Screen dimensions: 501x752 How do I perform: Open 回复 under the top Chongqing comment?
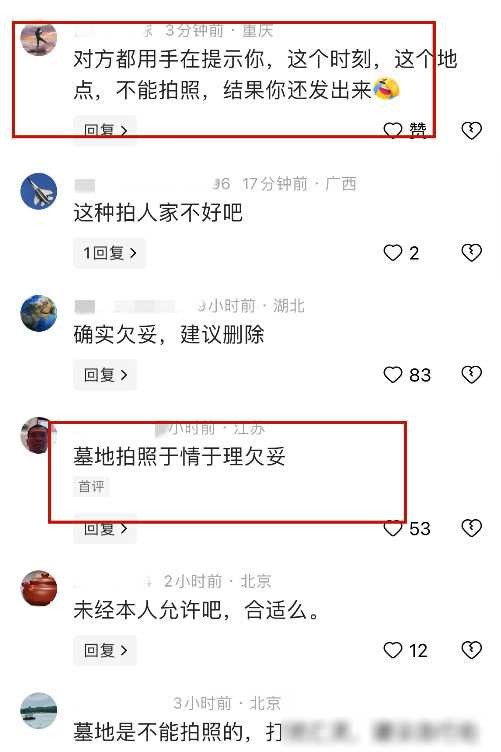(105, 130)
